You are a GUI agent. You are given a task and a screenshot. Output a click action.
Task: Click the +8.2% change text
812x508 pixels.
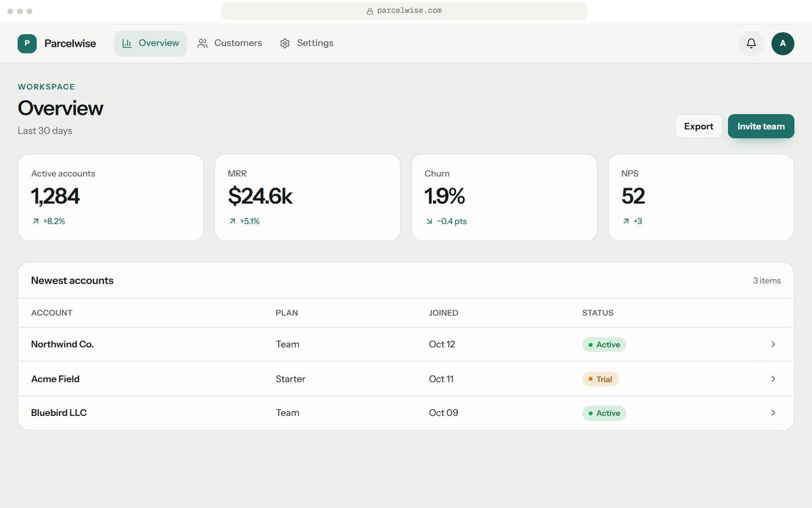point(54,221)
